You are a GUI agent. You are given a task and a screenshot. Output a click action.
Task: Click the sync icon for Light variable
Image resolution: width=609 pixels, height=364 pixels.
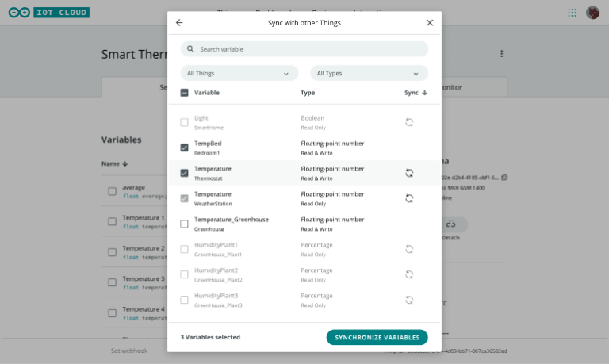(409, 122)
